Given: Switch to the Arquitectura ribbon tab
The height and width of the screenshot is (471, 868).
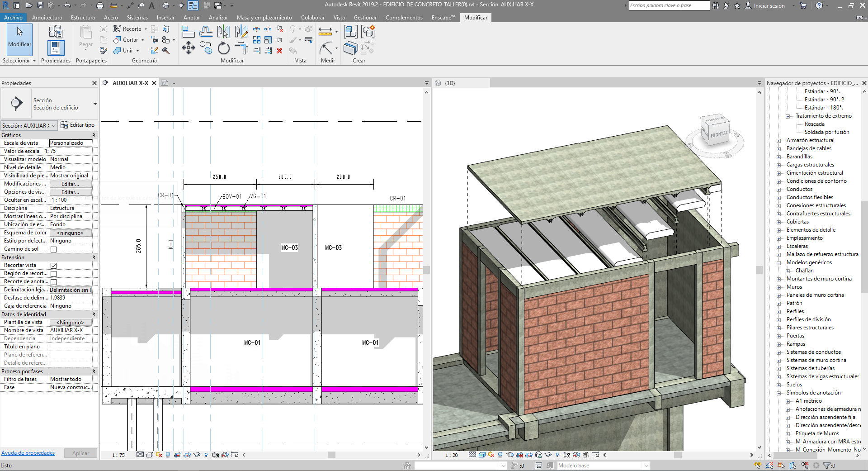Looking at the screenshot, I should [x=47, y=17].
